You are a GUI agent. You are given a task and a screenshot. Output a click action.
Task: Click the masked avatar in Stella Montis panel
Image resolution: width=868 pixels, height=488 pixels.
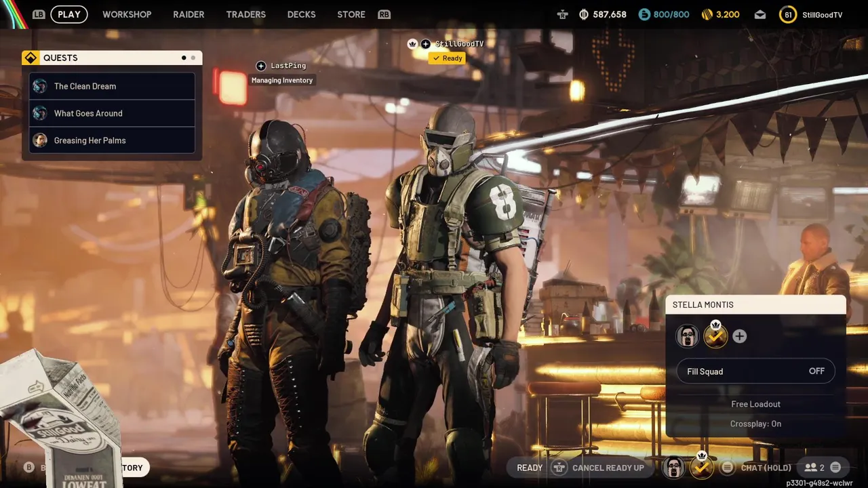[688, 336]
